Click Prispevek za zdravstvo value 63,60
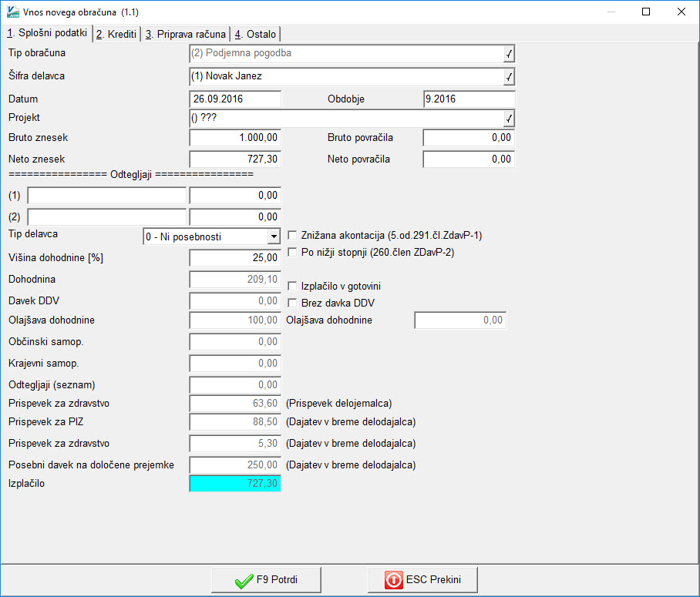700x597 pixels. pos(235,404)
